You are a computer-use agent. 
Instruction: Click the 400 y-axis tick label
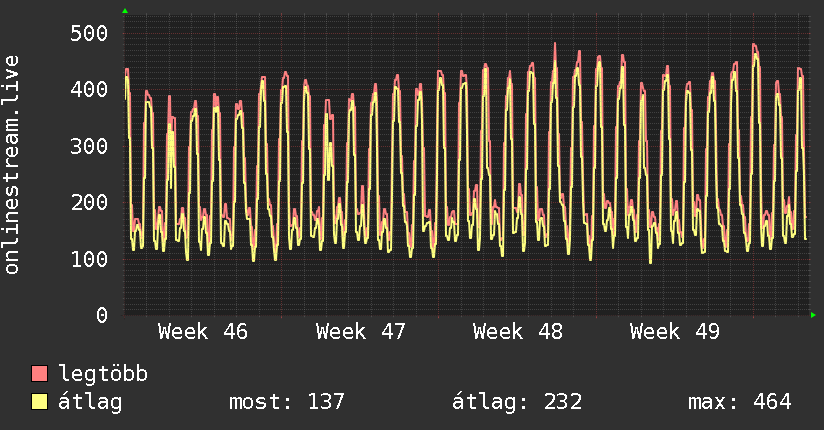pyautogui.click(x=89, y=90)
